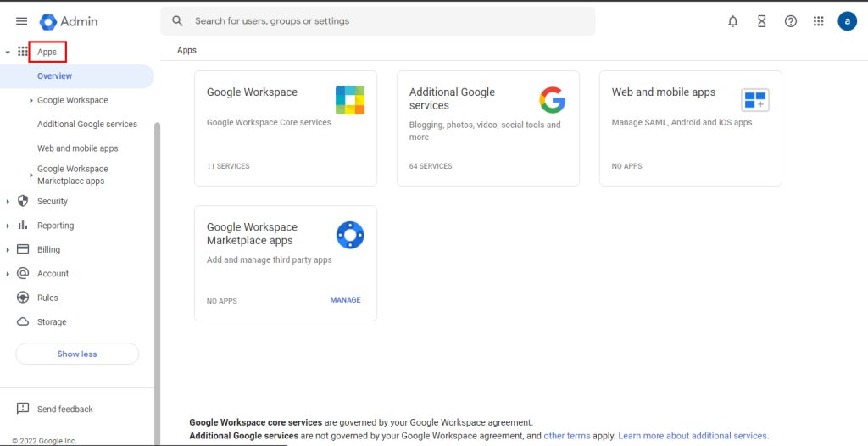This screenshot has height=446, width=868.
Task: Open Rules in the sidebar
Action: (47, 298)
